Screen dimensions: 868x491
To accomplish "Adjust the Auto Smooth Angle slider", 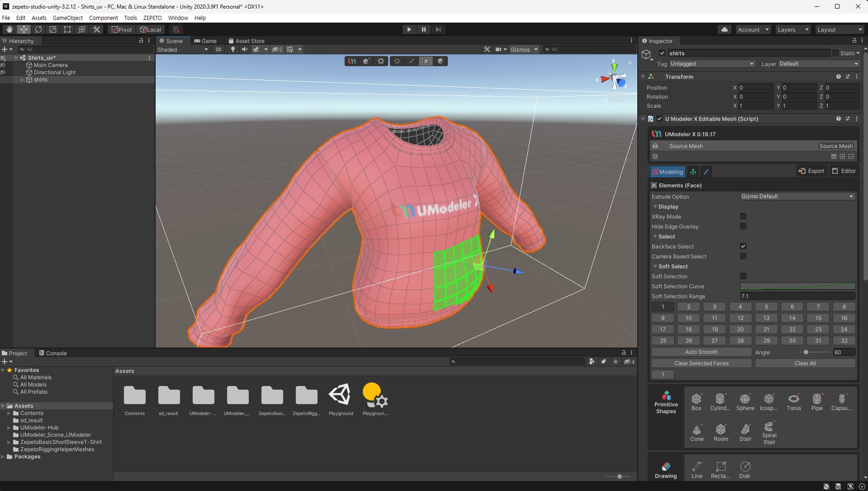I will [x=806, y=352].
